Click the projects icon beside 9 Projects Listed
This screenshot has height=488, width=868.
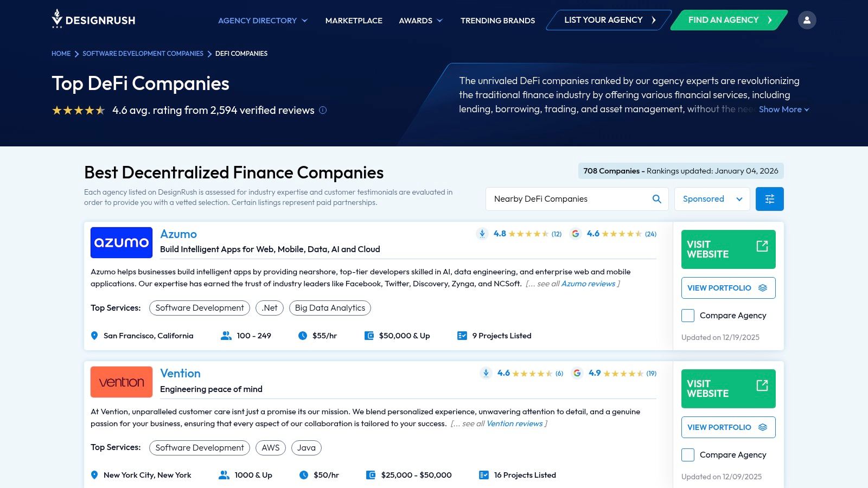[462, 336]
